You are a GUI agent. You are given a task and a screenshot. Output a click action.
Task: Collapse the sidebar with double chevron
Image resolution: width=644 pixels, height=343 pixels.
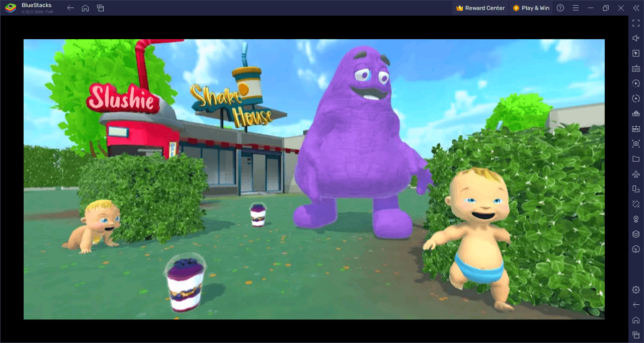point(636,8)
